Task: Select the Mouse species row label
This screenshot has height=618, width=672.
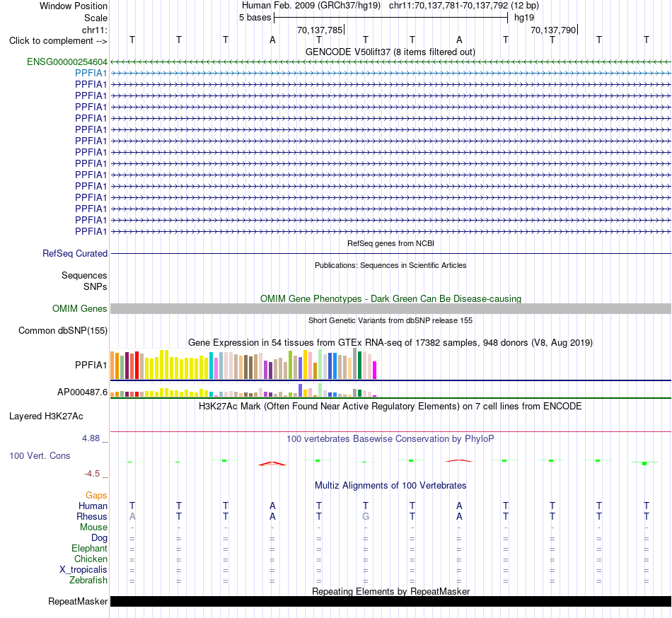Action: pyautogui.click(x=93, y=527)
